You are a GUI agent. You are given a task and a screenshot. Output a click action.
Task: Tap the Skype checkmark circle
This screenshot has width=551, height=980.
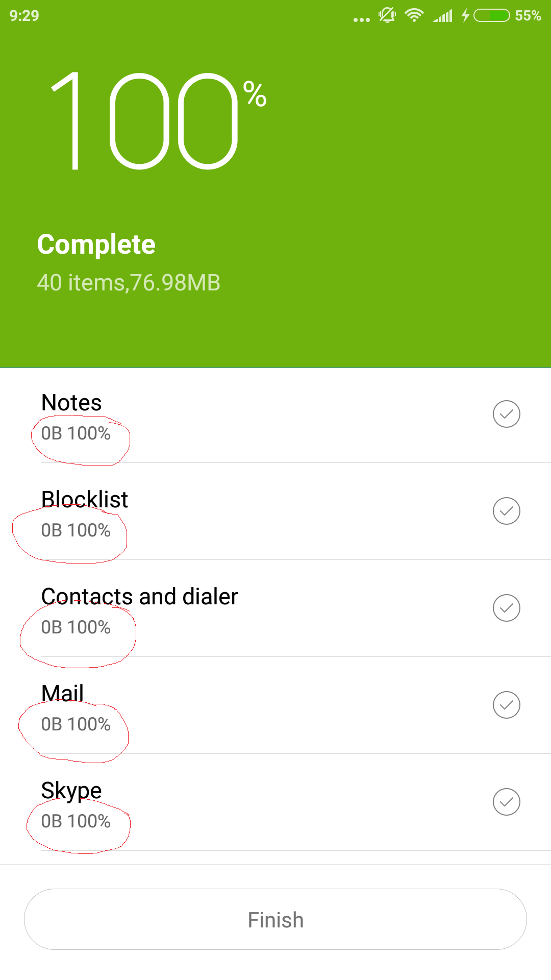click(x=506, y=802)
